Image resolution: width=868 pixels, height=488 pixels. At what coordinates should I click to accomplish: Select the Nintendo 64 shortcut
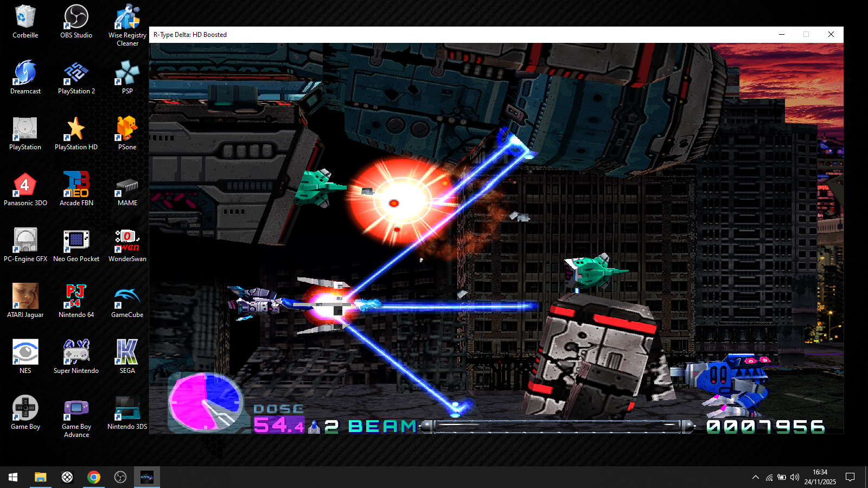[76, 301]
